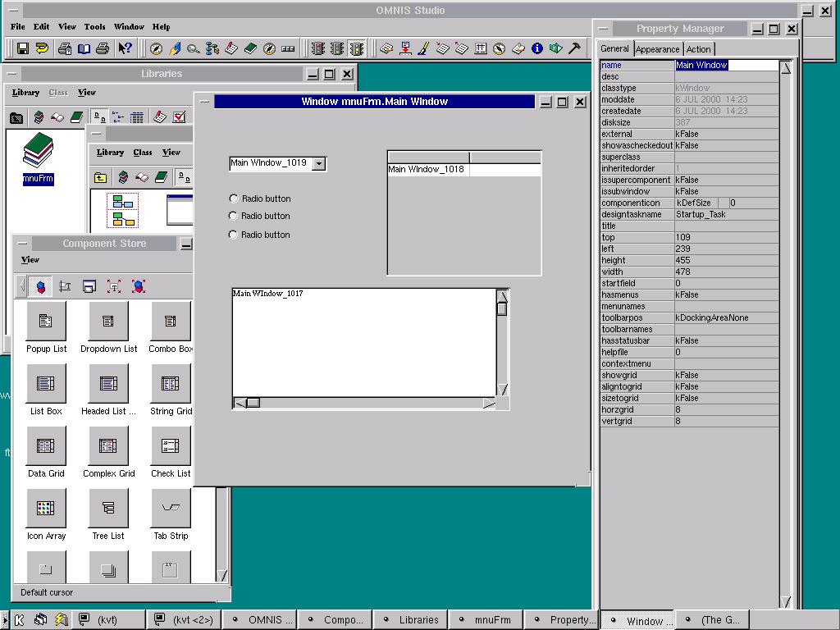Click the context help arrow icon
840x630 pixels.
tap(125, 49)
